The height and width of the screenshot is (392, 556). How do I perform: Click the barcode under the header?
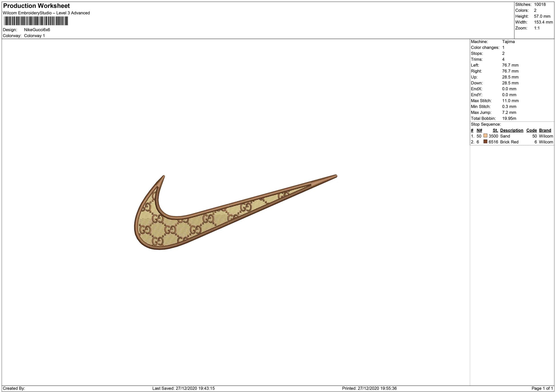click(x=36, y=21)
